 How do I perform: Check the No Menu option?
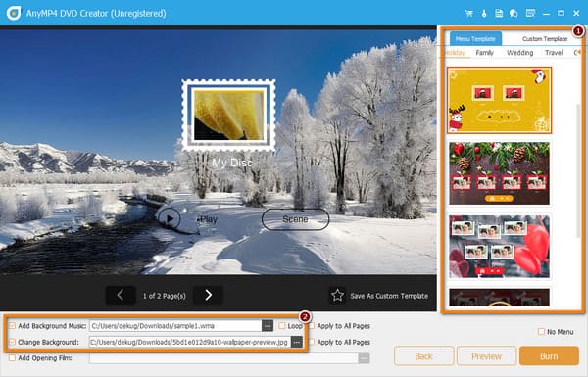click(x=541, y=332)
